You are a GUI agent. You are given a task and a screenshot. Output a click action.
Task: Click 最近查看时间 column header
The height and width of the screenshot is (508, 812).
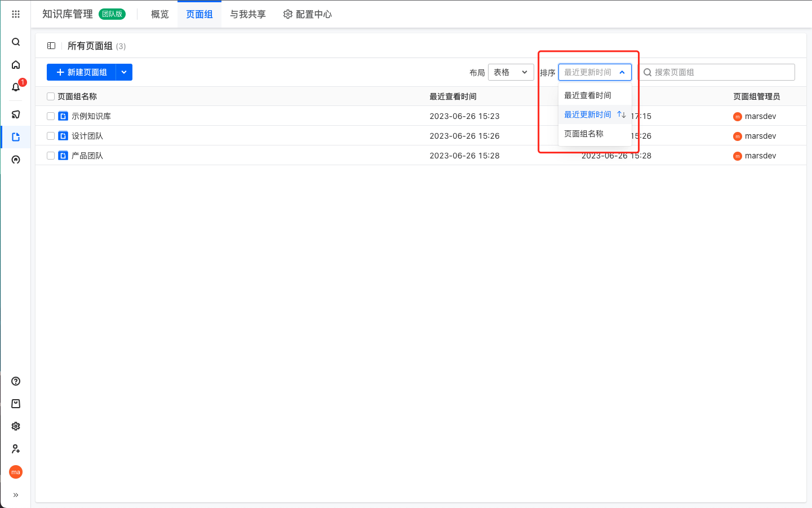click(x=453, y=96)
